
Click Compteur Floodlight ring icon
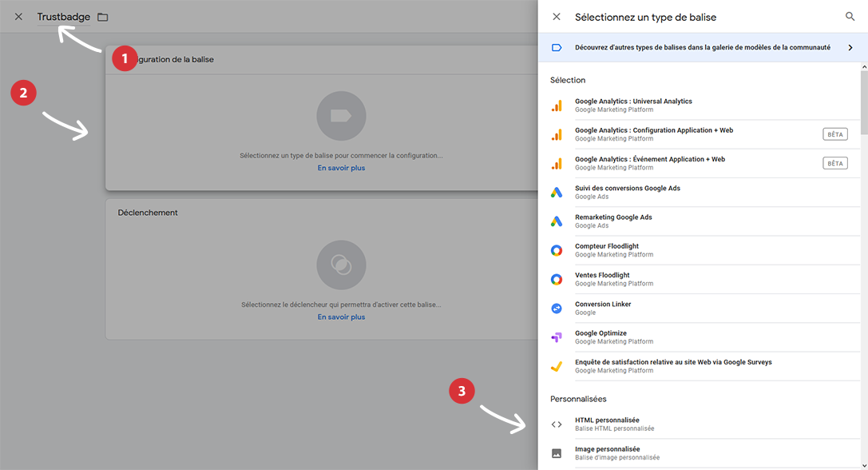click(x=557, y=250)
